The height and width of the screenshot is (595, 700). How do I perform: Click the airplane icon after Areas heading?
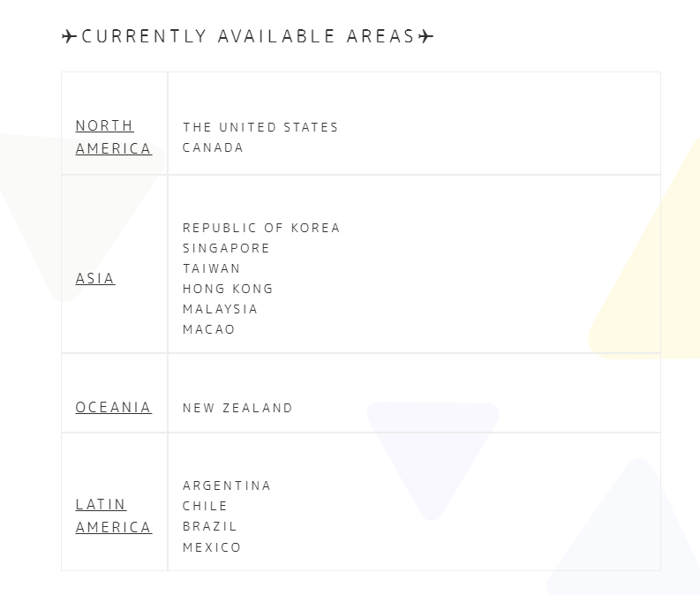426,36
